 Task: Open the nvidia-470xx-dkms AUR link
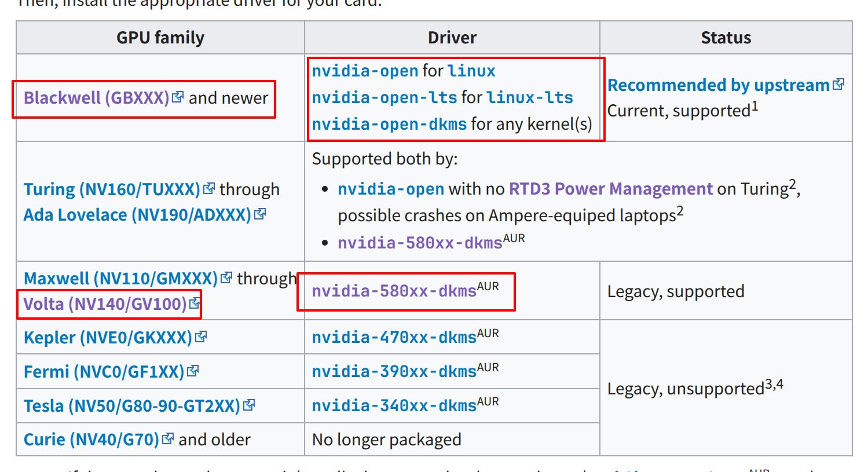pos(394,337)
